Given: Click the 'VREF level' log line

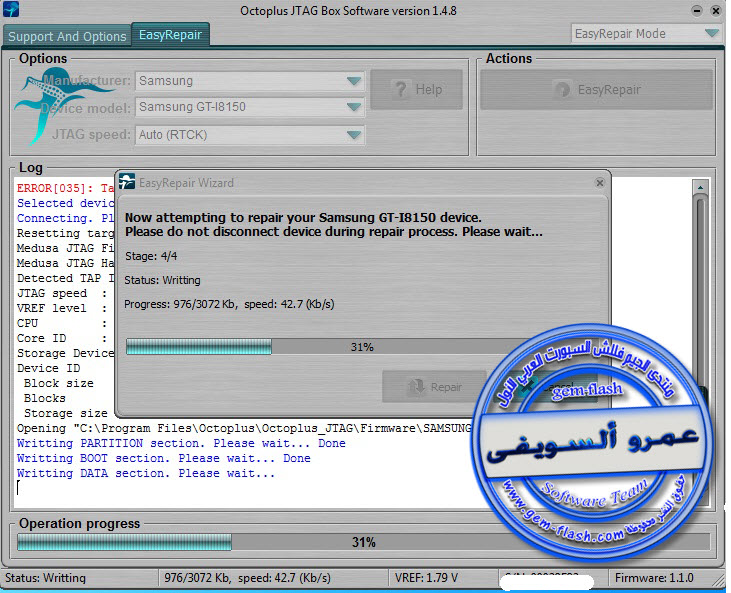Looking at the screenshot, I should point(62,308).
